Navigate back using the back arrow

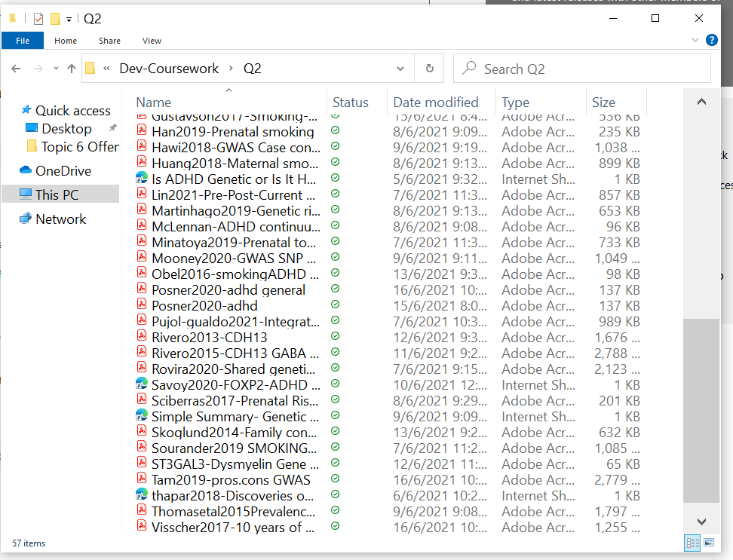[15, 68]
